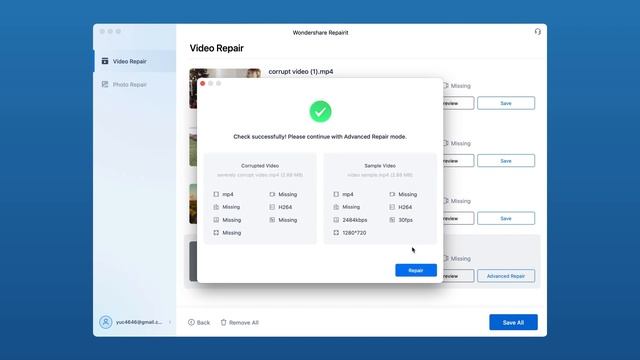Click the 30fps value in Sample Video
This screenshot has height=360, width=640.
pyautogui.click(x=405, y=220)
